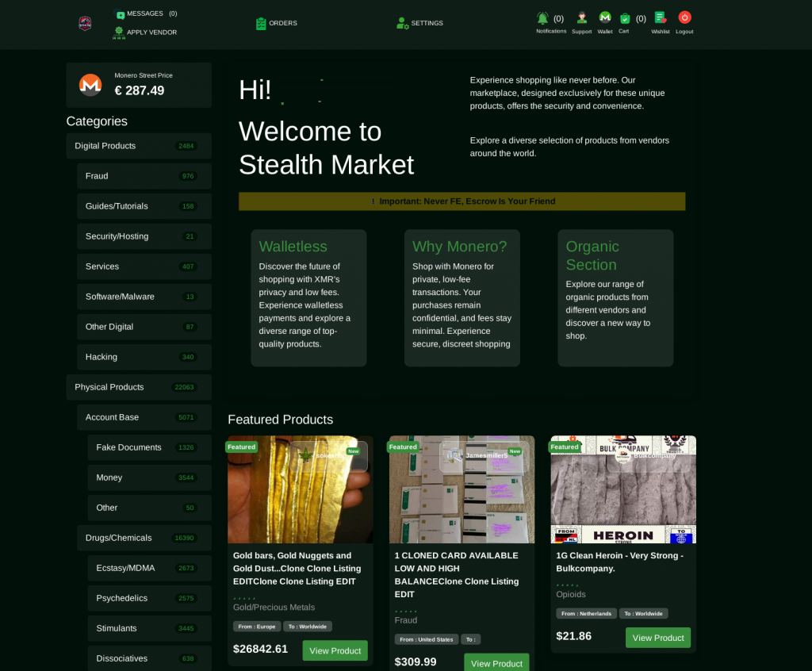Click the yellow 'Important: Never FE' banner
Viewport: 812px width, 671px height.
[462, 201]
